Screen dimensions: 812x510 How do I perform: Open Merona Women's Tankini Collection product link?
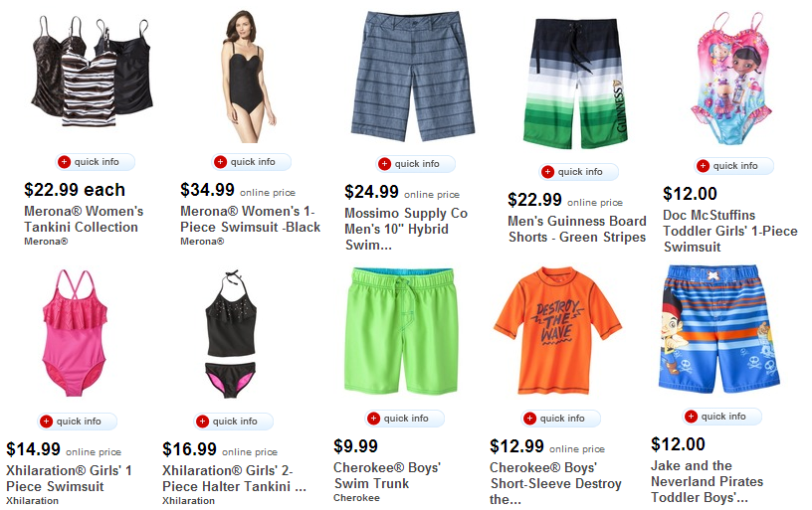[84, 220]
